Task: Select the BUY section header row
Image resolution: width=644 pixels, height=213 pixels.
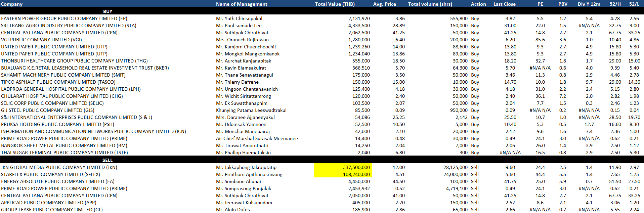Action: [108, 11]
